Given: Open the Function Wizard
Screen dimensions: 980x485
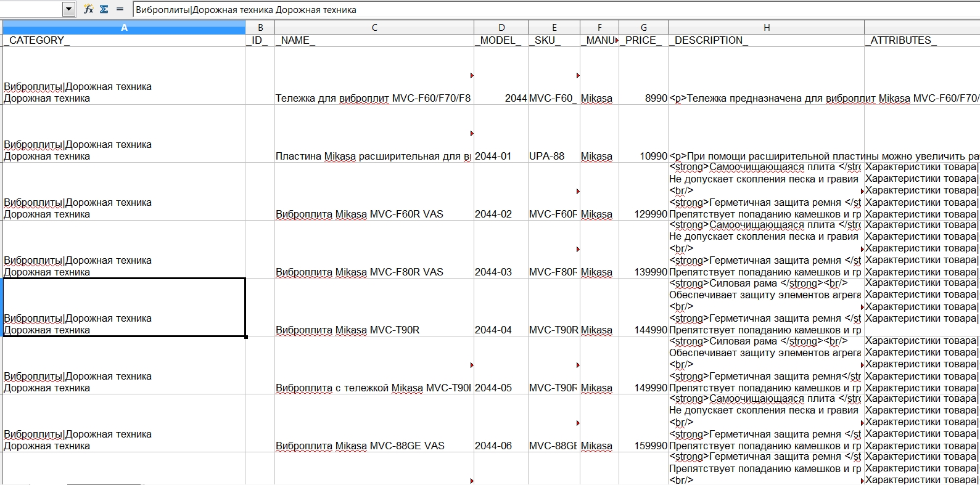Looking at the screenshot, I should point(88,9).
